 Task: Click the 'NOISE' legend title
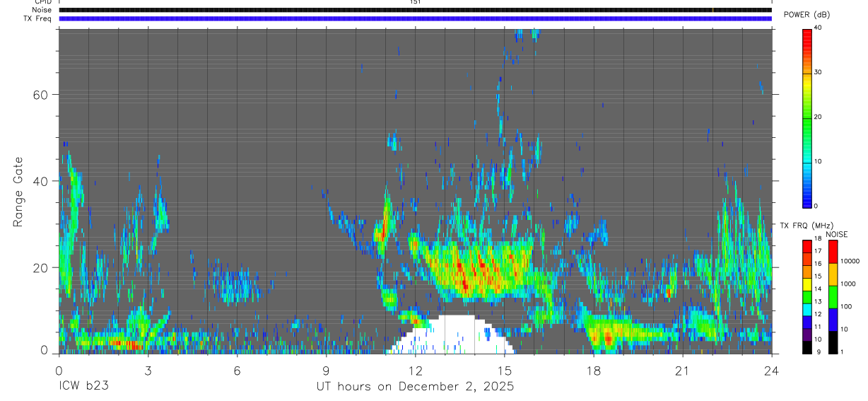tap(836, 234)
